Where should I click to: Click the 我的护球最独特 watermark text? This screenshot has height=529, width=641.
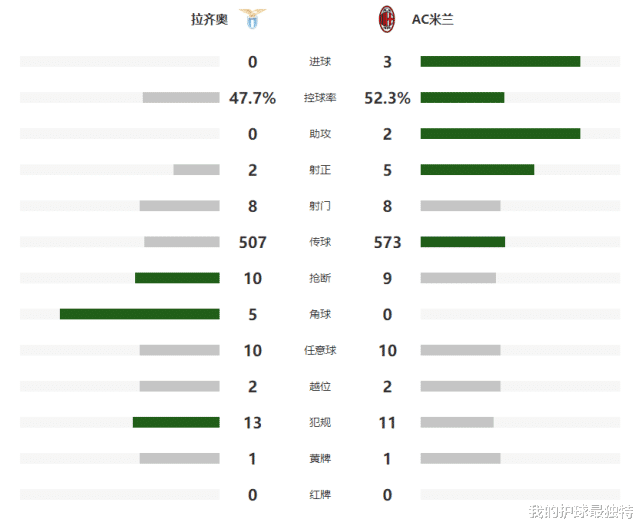(581, 512)
